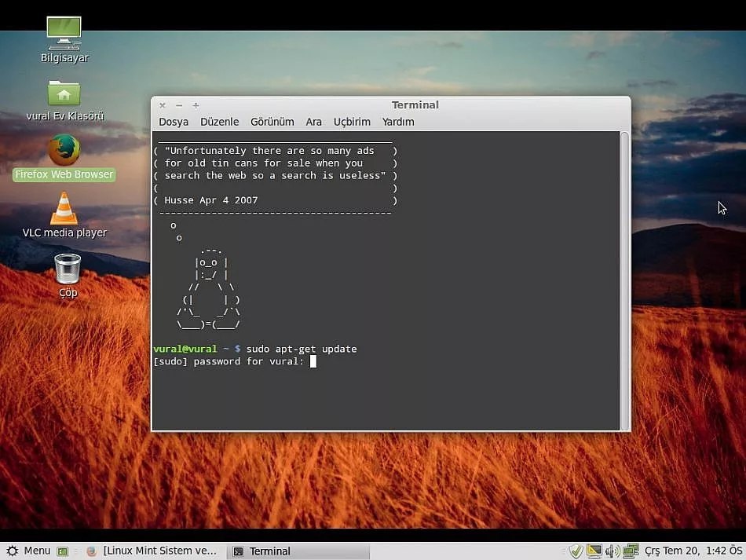The height and width of the screenshot is (560, 746).
Task: Close the Terminal window
Action: click(x=163, y=105)
